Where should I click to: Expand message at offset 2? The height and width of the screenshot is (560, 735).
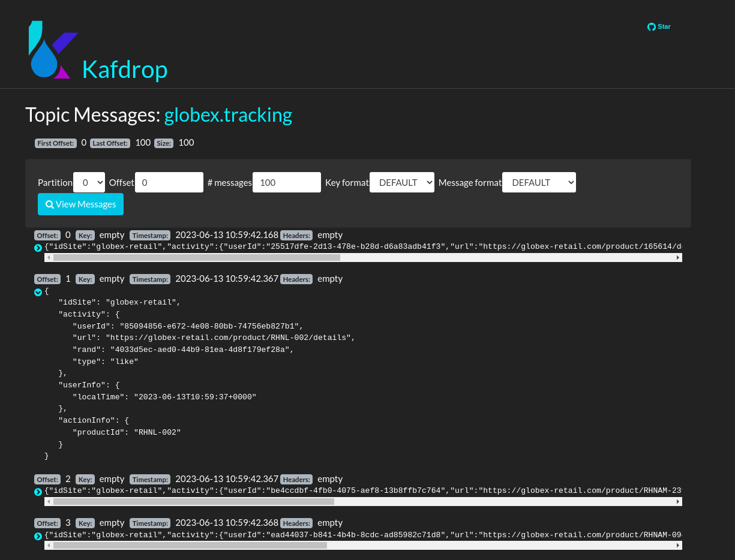pyautogui.click(x=38, y=492)
